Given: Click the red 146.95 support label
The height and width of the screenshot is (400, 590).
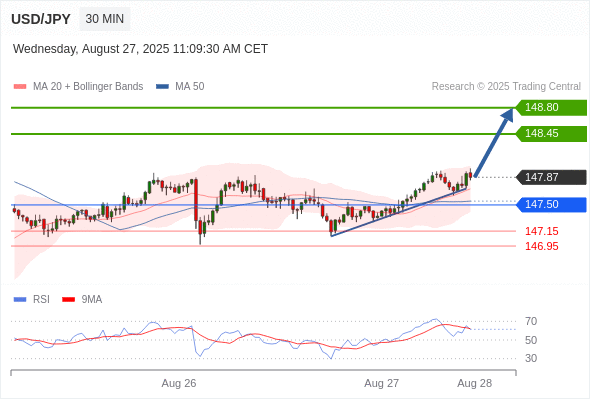Looking at the screenshot, I should pos(541,246).
